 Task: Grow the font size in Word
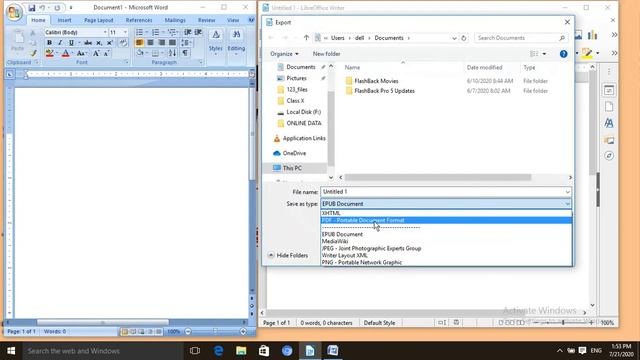96,53
